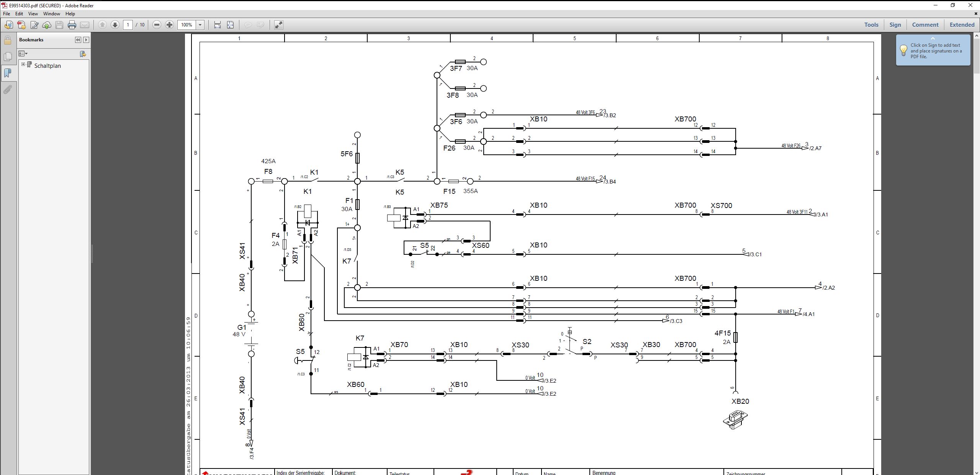Screen dimensions: 980x475
Task: Click the Print file icon
Action: (72, 25)
